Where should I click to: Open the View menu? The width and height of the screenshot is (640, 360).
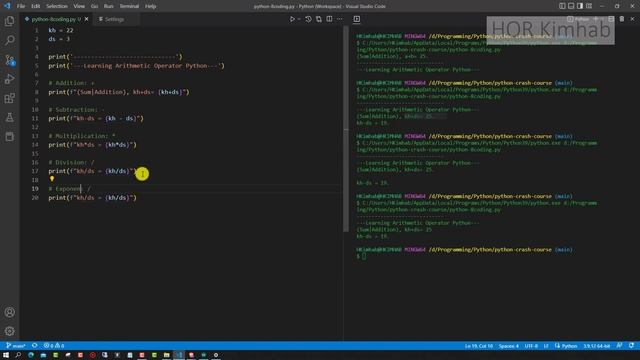79,6
